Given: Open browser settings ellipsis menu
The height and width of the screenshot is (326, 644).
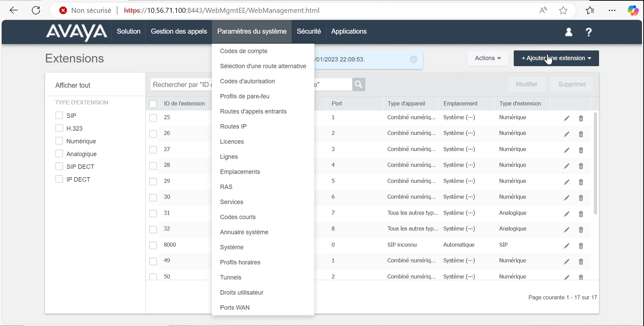Looking at the screenshot, I should (x=612, y=10).
